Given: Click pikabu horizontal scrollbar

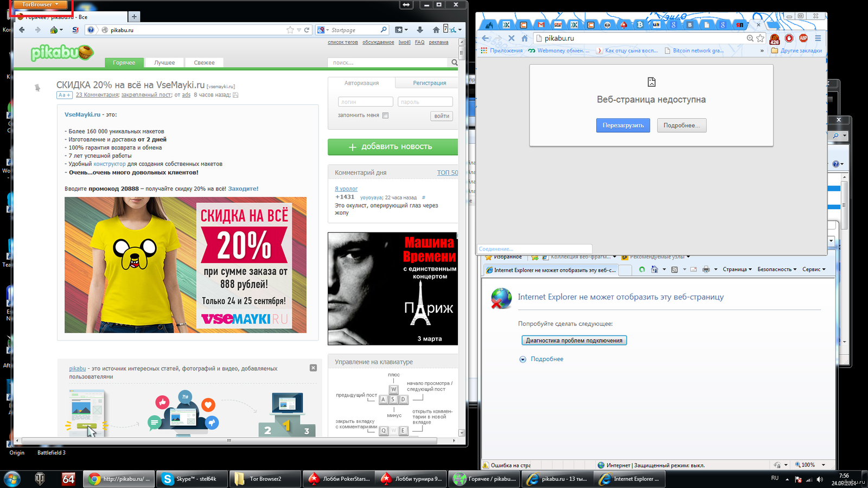Looking at the screenshot, I should coord(229,441).
